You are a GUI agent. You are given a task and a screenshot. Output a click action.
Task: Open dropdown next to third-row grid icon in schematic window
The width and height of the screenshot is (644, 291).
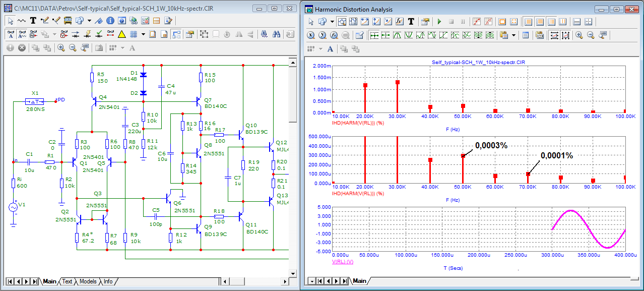[x=123, y=47]
